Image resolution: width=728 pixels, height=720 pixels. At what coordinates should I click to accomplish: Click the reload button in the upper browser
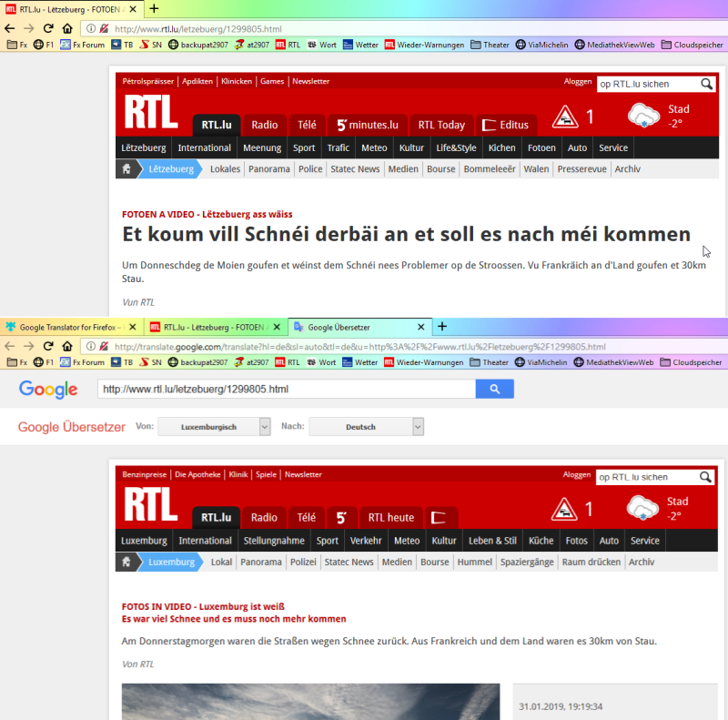click(x=48, y=29)
